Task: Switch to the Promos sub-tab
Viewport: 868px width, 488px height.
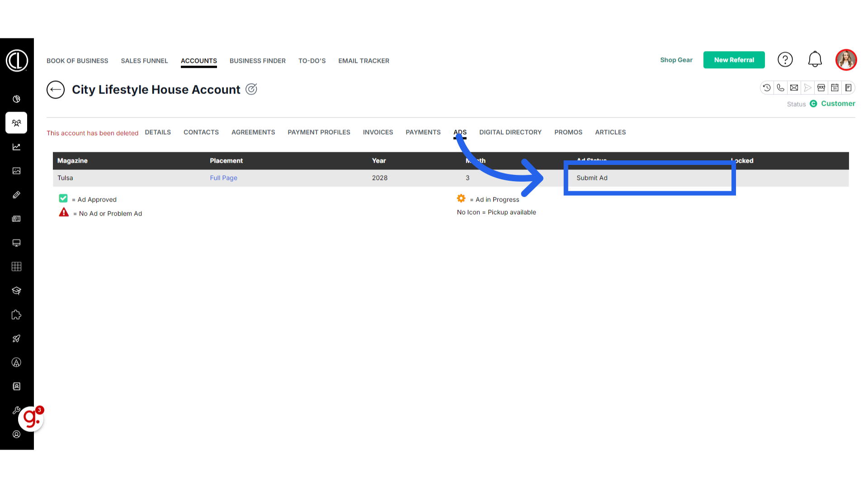Action: 568,132
